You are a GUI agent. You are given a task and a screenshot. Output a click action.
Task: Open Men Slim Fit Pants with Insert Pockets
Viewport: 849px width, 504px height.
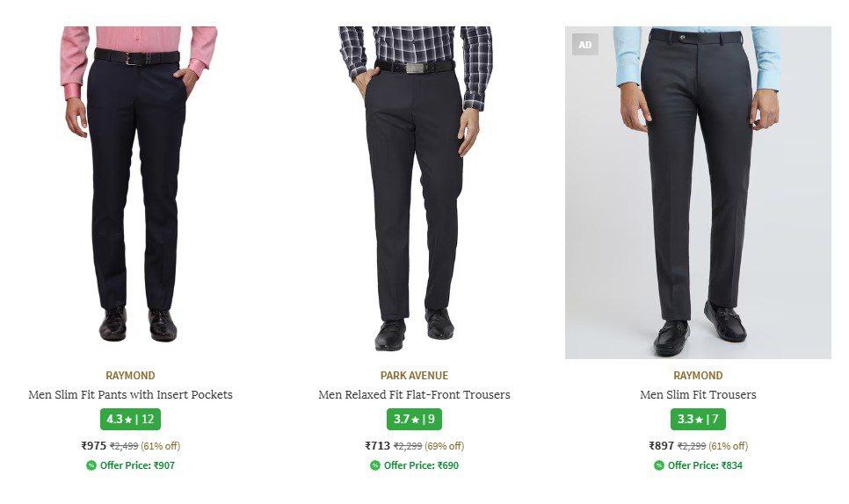tap(130, 395)
